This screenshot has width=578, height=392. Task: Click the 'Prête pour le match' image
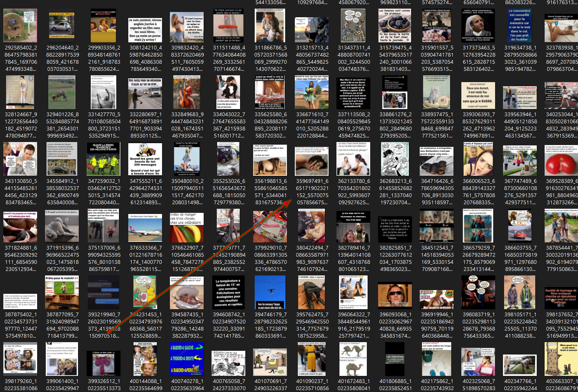click(62, 292)
